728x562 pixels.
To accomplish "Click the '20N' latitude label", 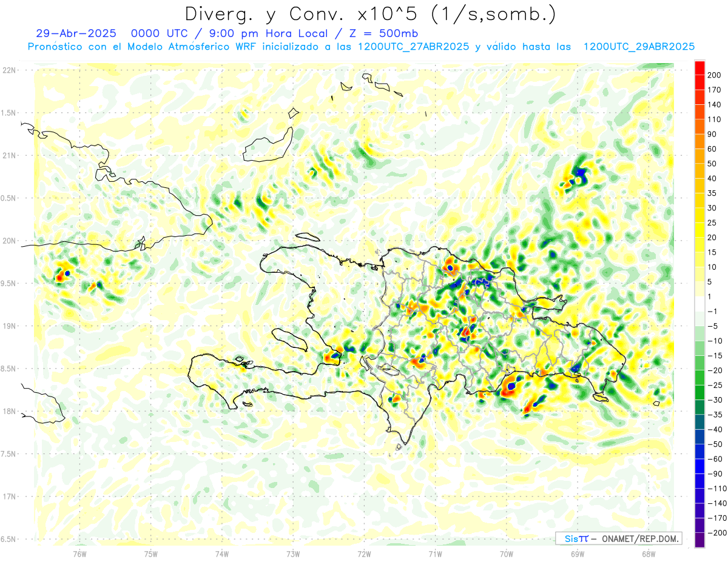I will 8,241.
